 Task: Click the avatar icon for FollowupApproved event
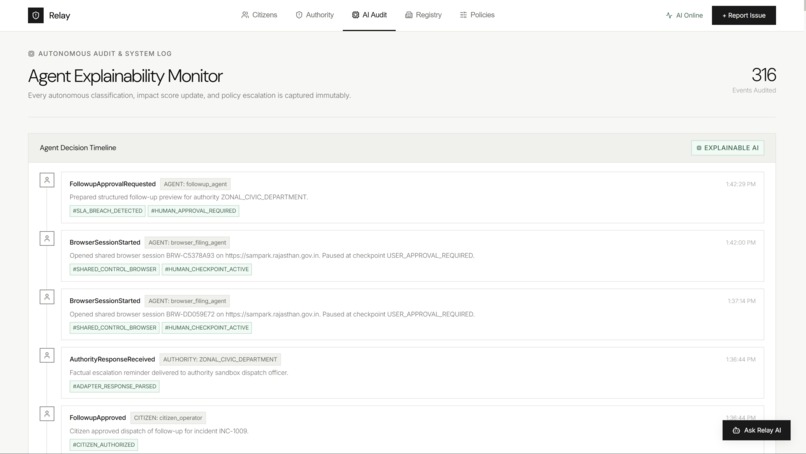(47, 414)
